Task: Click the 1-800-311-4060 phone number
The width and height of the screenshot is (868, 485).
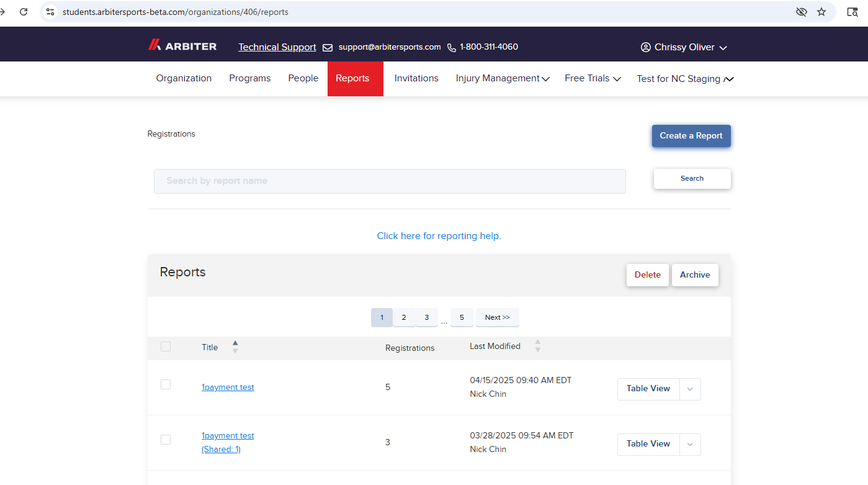Action: tap(489, 47)
